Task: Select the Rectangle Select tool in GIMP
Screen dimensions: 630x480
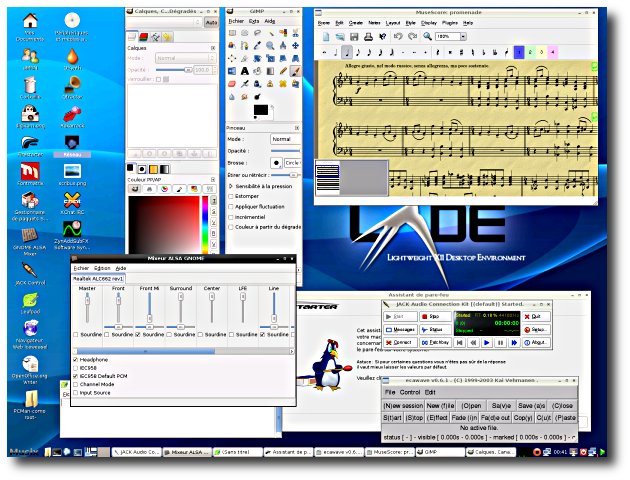Action: click(x=232, y=33)
